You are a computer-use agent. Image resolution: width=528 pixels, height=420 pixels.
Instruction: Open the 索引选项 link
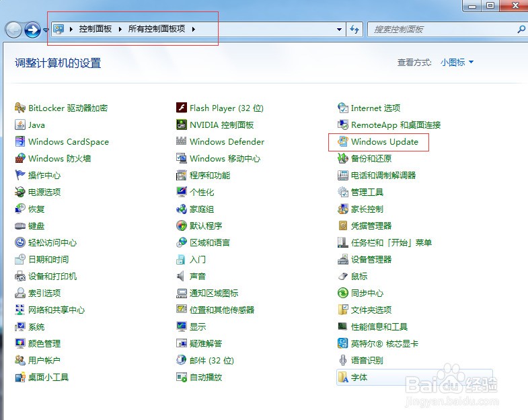(44, 293)
